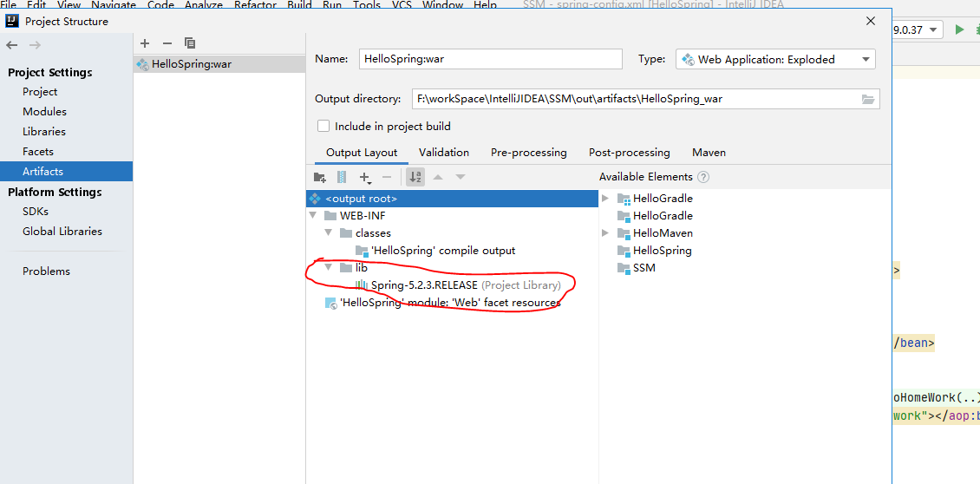Viewport: 980px width, 484px height.
Task: Select the HelloSpring:war artifact in list
Action: (x=219, y=64)
